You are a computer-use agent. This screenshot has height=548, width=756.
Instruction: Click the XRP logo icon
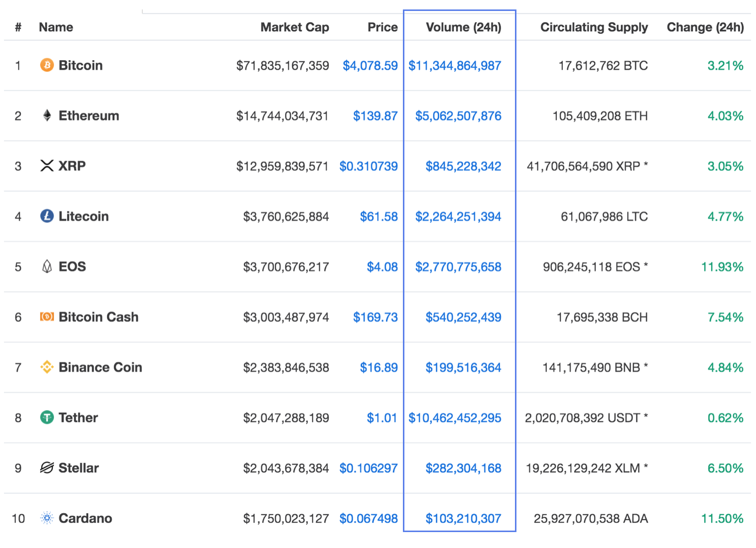(x=47, y=166)
